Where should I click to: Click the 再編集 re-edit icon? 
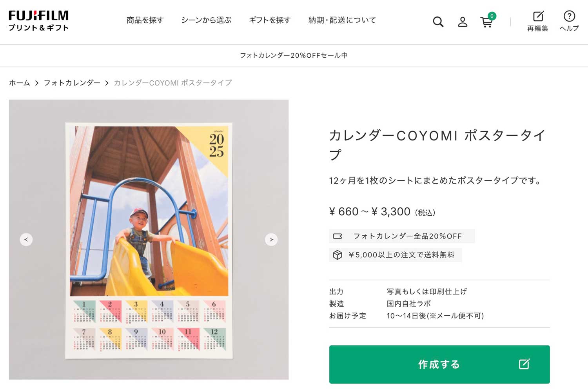[x=537, y=22]
